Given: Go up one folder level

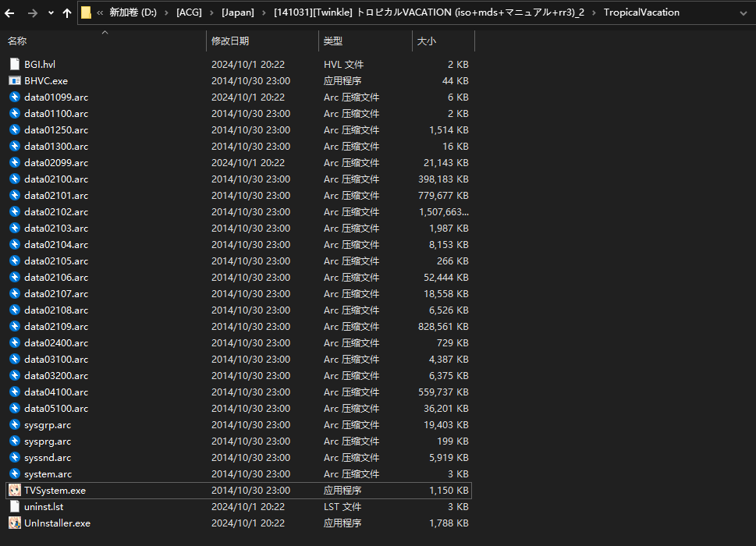Looking at the screenshot, I should [67, 13].
